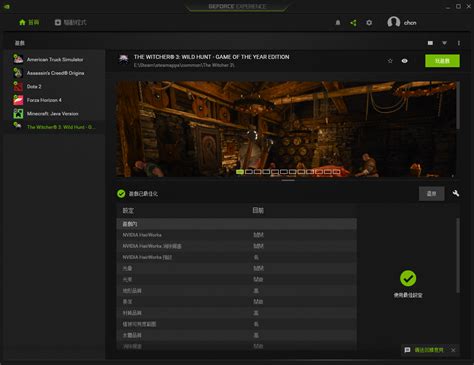
Task: Click the green launch game button
Action: click(x=442, y=61)
